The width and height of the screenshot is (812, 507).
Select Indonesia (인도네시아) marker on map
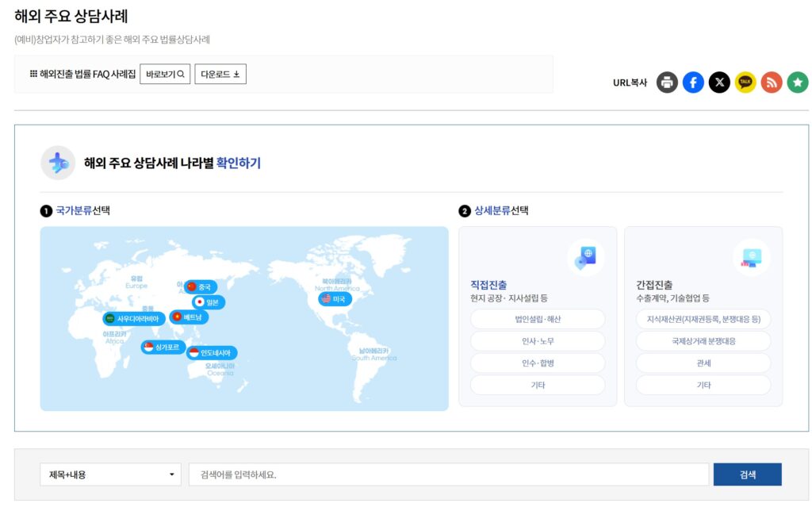pos(212,352)
